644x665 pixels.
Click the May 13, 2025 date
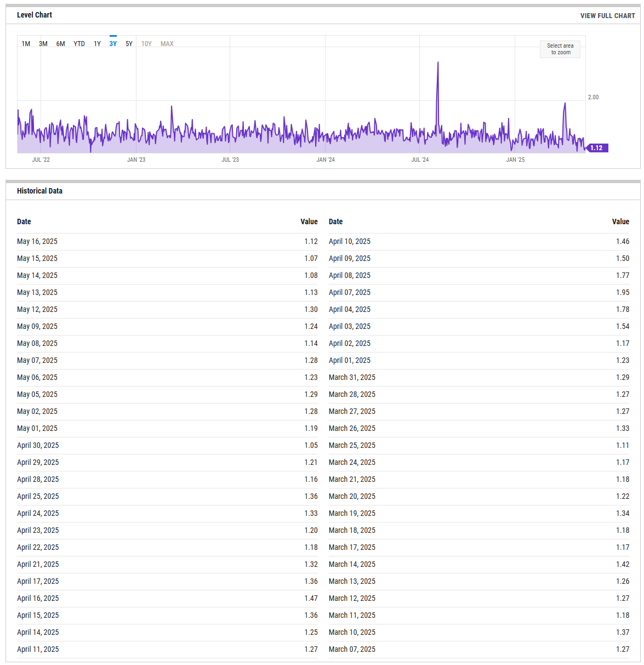37,293
